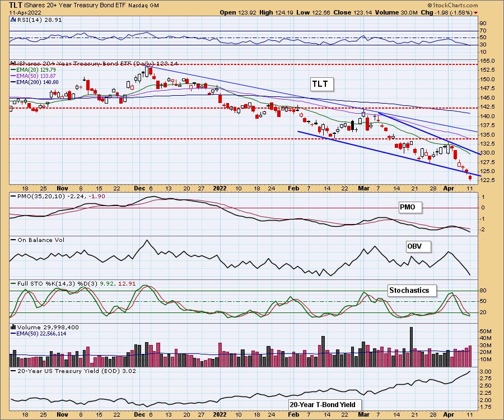The height and width of the screenshot is (420, 504).
Task: Click the green line marker before Full STO
Action: 13,283
